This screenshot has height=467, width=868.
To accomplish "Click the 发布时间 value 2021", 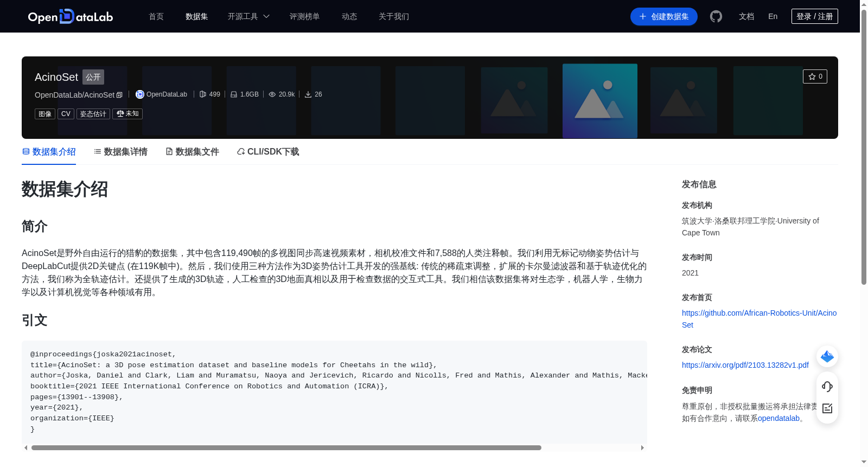I will coord(690,273).
